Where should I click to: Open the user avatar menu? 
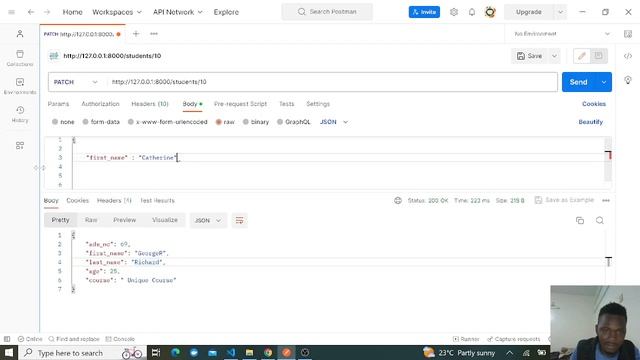[490, 12]
